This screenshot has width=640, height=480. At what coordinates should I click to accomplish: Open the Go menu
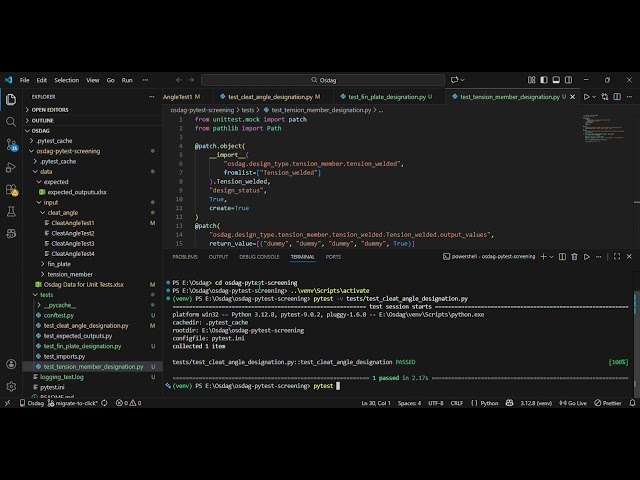(x=111, y=80)
